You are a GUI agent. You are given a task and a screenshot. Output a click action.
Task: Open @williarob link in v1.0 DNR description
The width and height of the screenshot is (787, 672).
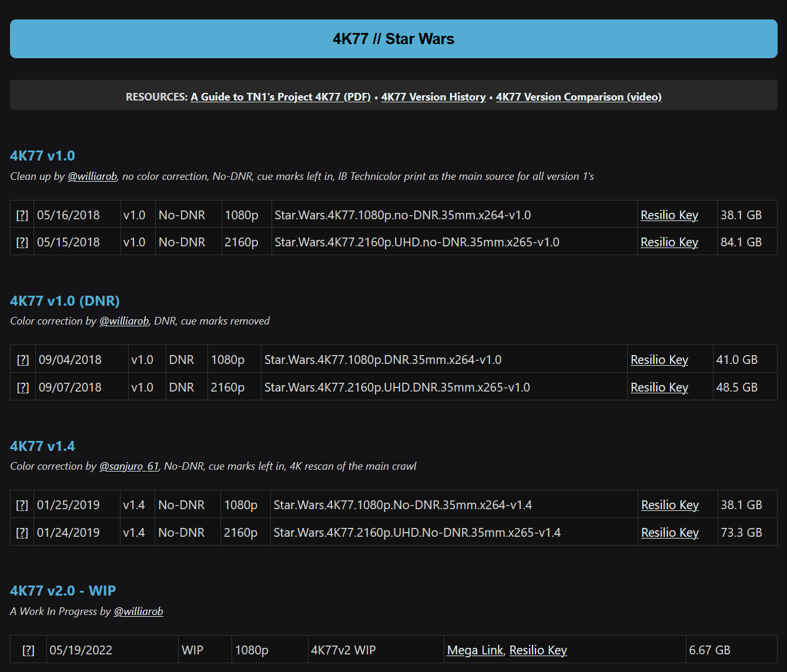(124, 321)
